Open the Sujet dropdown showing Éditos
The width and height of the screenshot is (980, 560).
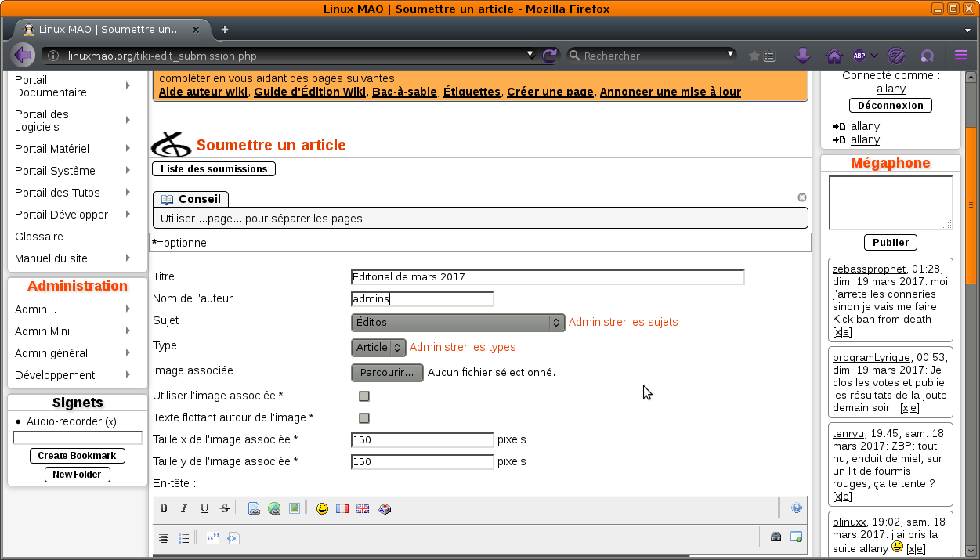[x=457, y=323]
